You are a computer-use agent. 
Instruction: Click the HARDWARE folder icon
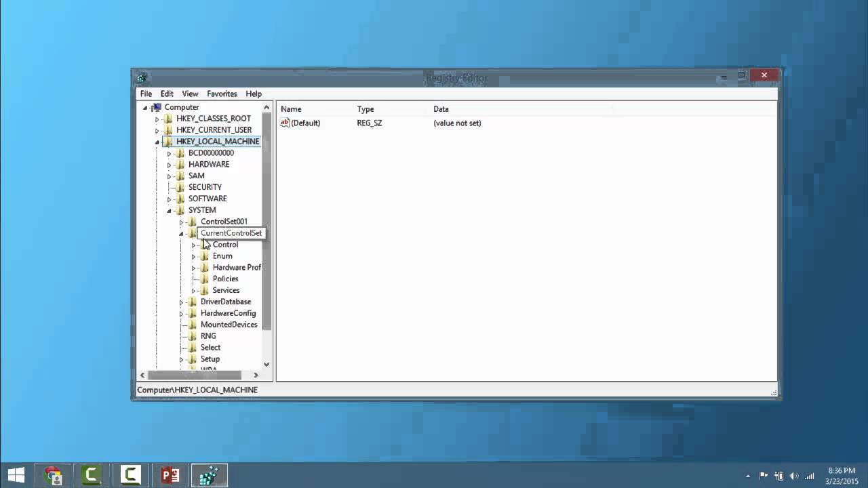pyautogui.click(x=180, y=165)
